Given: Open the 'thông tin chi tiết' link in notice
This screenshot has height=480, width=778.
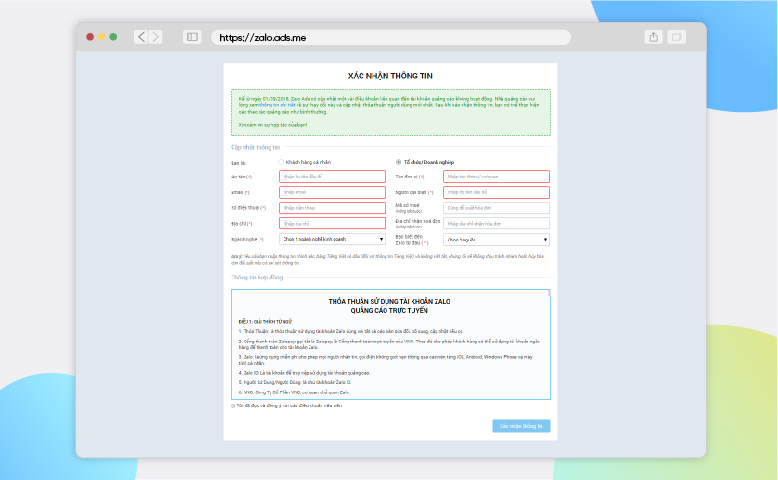Looking at the screenshot, I should coord(277,105).
